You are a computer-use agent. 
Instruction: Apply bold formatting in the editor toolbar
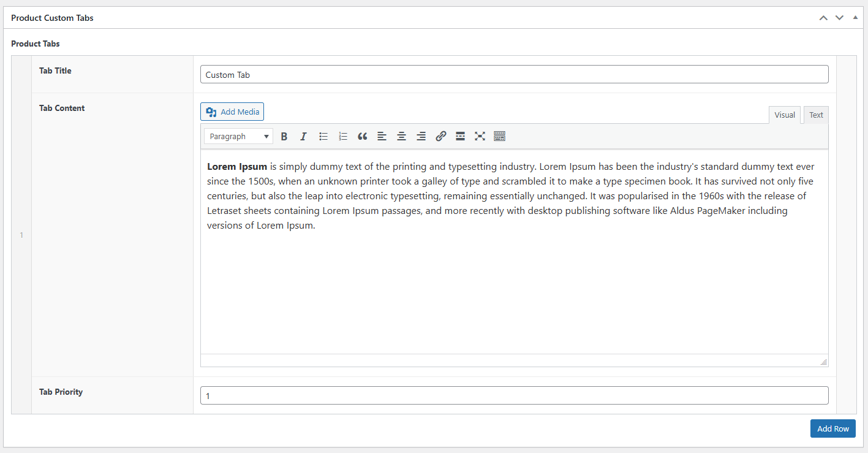click(x=284, y=136)
